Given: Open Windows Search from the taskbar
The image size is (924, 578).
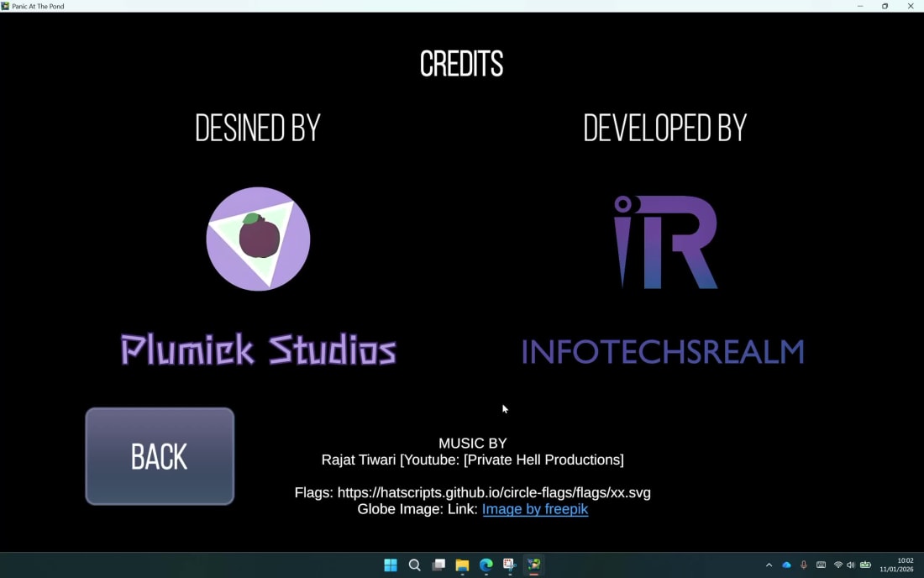Looking at the screenshot, I should click(415, 565).
